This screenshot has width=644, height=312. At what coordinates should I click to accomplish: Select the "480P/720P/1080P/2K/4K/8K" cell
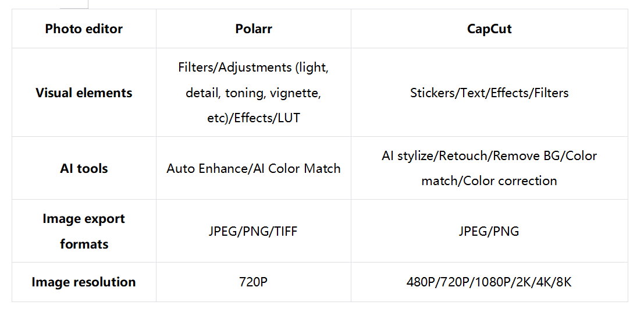[x=489, y=282]
